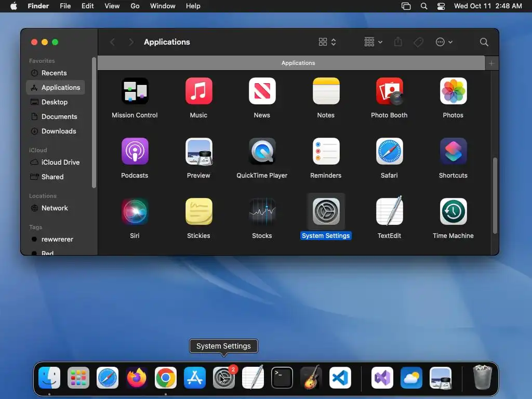Screen dimensions: 532x399
Task: Open the Mission Control app icon
Action: coord(135,91)
